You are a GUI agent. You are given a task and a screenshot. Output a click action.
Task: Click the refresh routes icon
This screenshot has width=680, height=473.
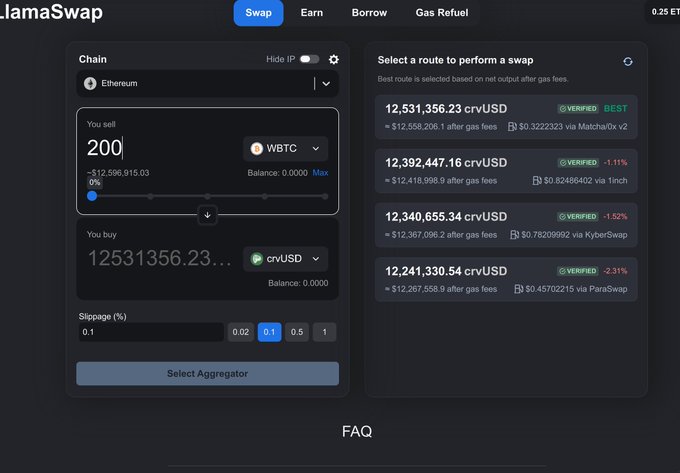[628, 62]
